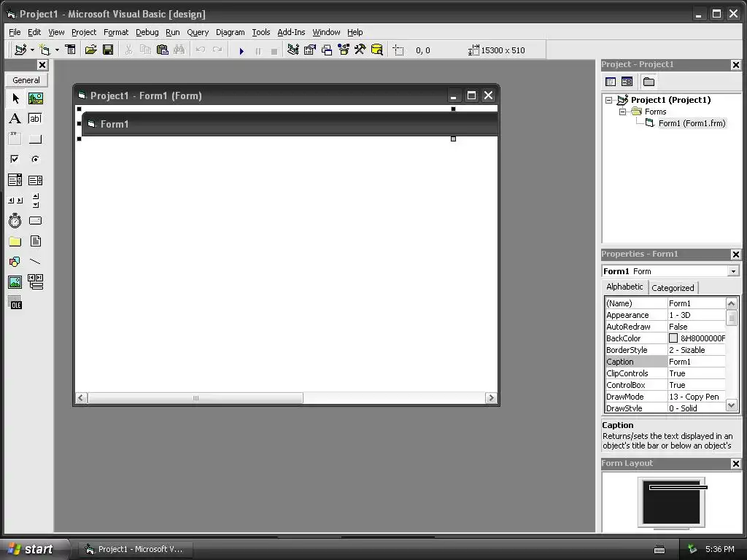Open Add Project dropdown arrow
The width and height of the screenshot is (747, 560).
(x=32, y=50)
